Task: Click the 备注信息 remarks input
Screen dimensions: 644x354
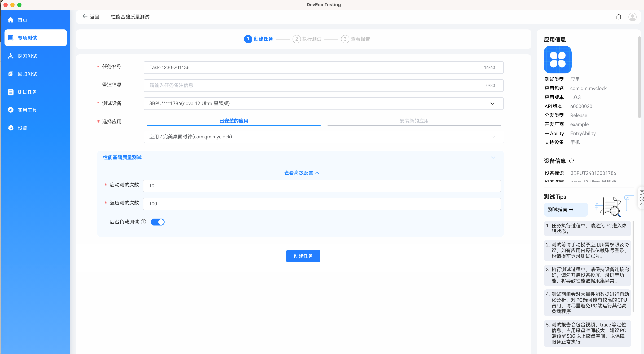Action: [x=324, y=86]
